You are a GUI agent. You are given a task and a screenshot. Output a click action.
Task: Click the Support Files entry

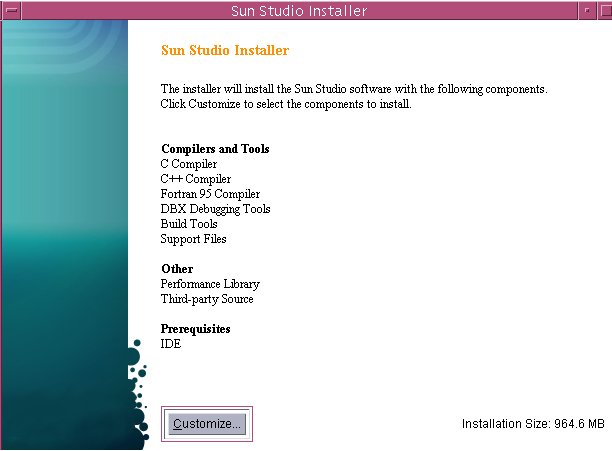click(193, 239)
